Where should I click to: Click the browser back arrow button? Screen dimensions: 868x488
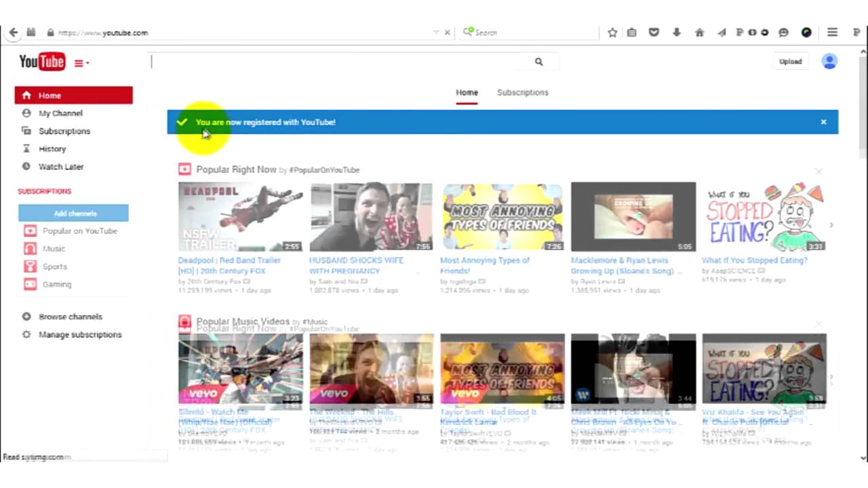click(x=14, y=33)
